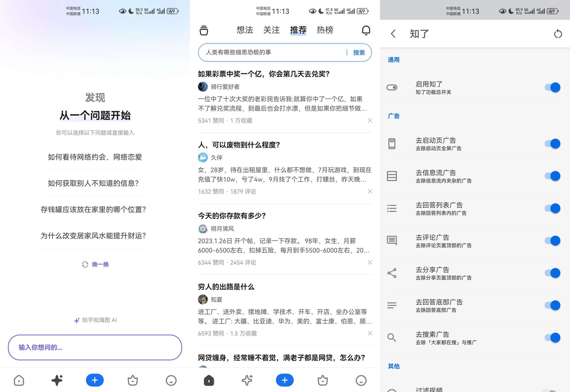Switch to the 想法 tab
The height and width of the screenshot is (392, 570).
(245, 30)
